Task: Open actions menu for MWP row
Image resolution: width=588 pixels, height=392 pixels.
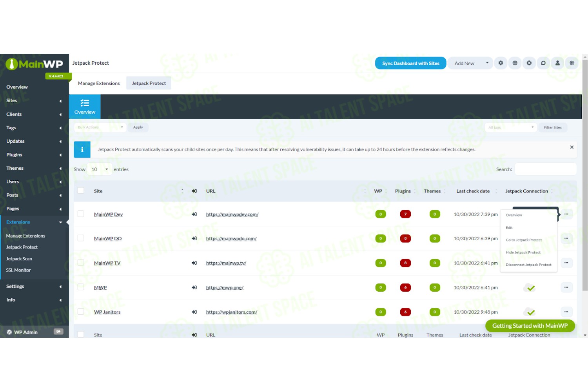Action: (566, 287)
